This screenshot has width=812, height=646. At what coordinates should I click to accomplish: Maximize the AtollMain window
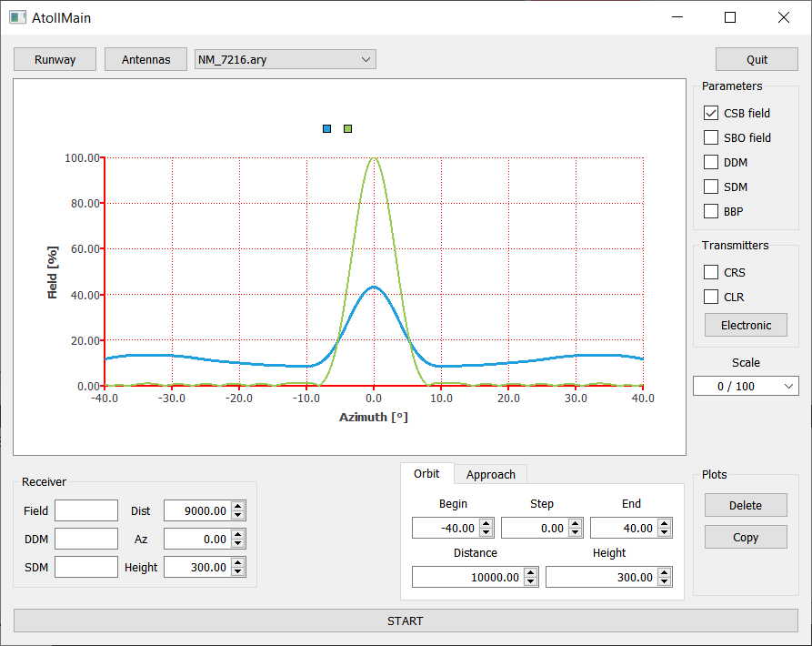click(729, 17)
